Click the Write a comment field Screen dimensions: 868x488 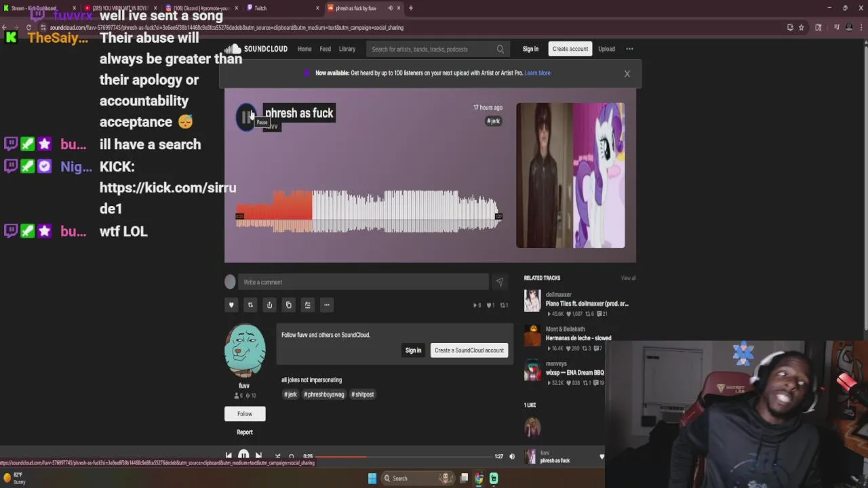pyautogui.click(x=364, y=282)
